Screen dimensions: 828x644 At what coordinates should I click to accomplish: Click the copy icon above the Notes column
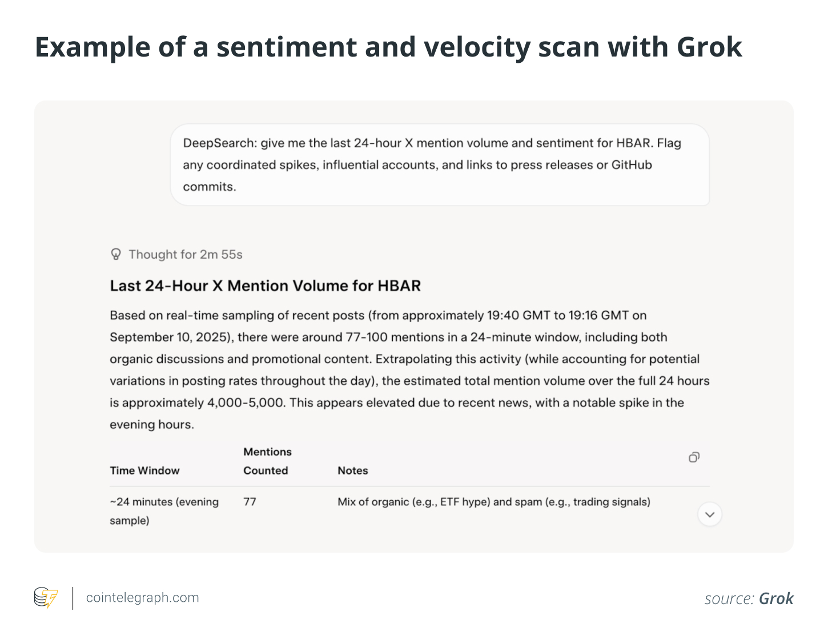694,457
